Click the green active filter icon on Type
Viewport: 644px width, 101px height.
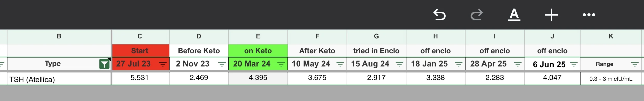tap(104, 64)
